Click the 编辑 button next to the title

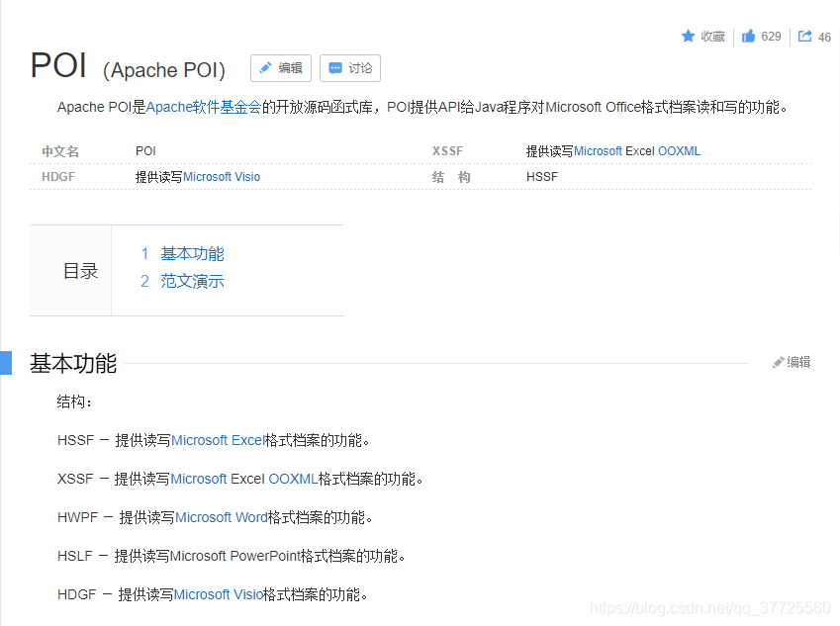point(281,68)
